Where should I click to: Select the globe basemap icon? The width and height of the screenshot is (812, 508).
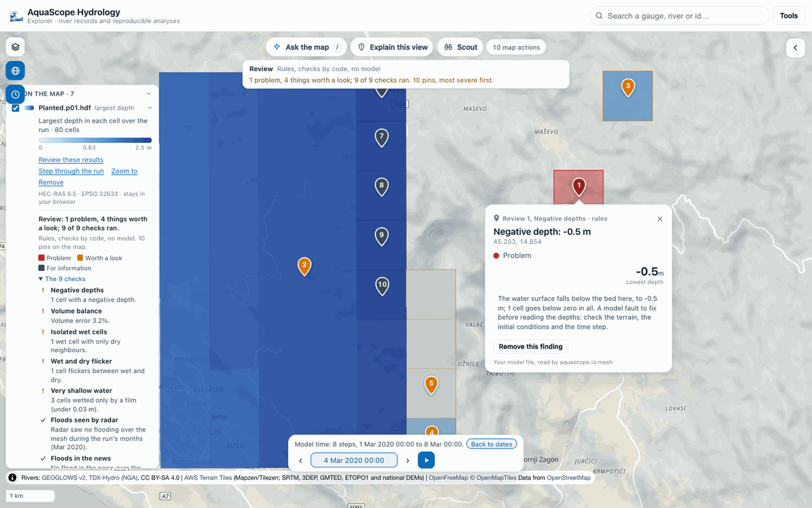click(16, 70)
